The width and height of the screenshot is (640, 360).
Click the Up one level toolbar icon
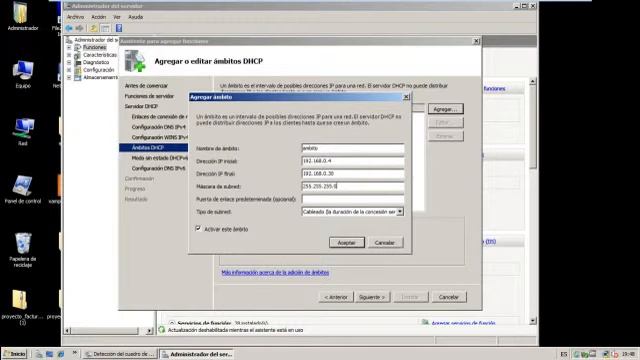tap(93, 28)
